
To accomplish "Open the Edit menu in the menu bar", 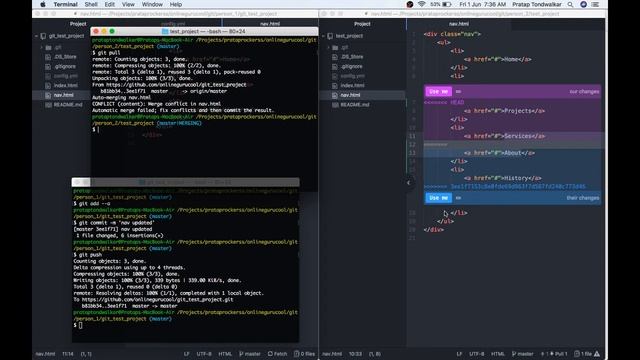I will (109, 4).
